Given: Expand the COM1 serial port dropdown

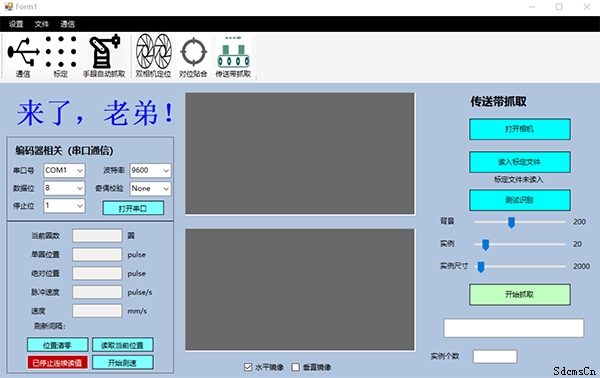Looking at the screenshot, I should pyautogui.click(x=64, y=171).
